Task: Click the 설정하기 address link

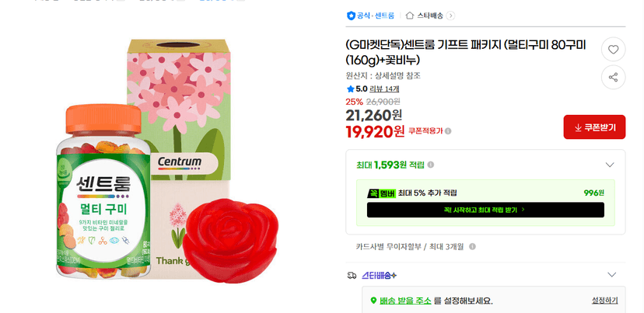Action: (x=604, y=301)
